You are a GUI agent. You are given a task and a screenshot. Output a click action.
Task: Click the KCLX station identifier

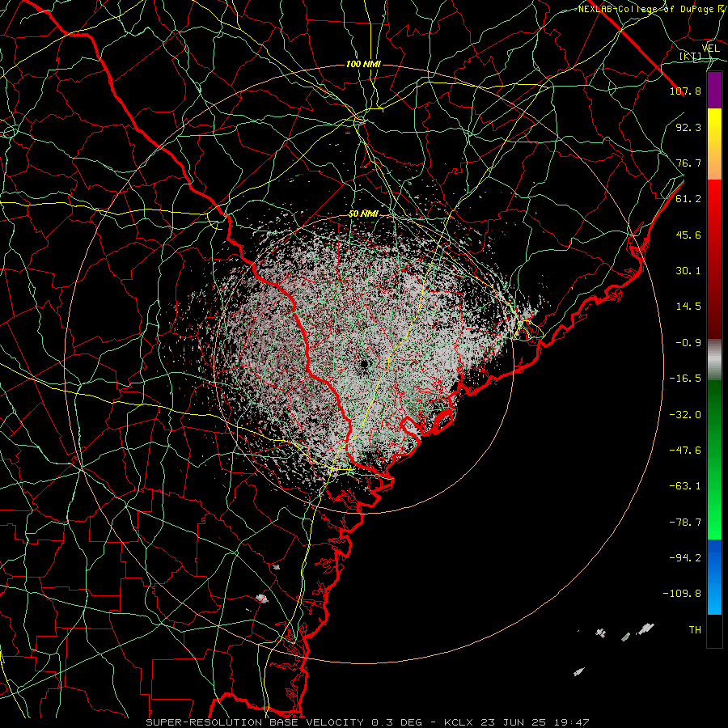pos(459,722)
